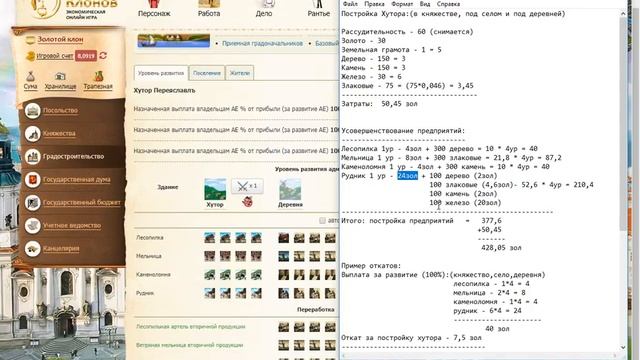Open the Трапезная icon

98,76
